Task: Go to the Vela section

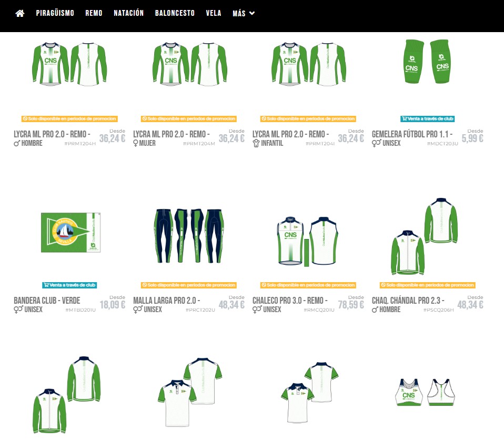Action: 214,13
